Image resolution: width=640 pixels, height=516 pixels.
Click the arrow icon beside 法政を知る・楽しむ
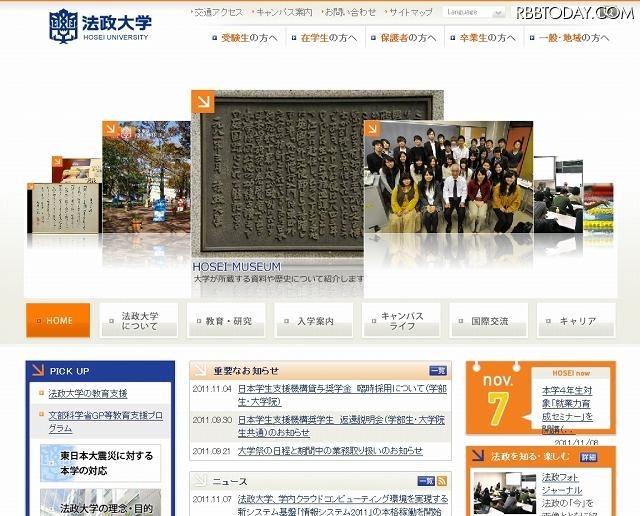478,456
